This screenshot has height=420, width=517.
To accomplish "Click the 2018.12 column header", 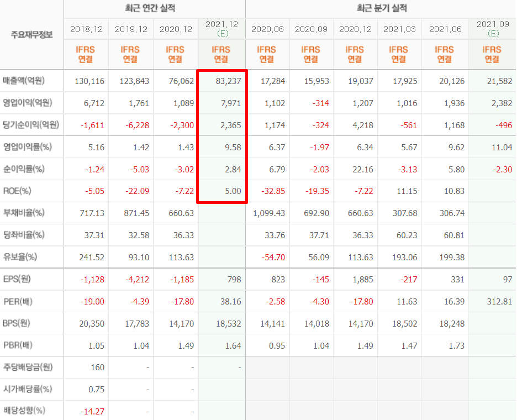I will click(86, 29).
